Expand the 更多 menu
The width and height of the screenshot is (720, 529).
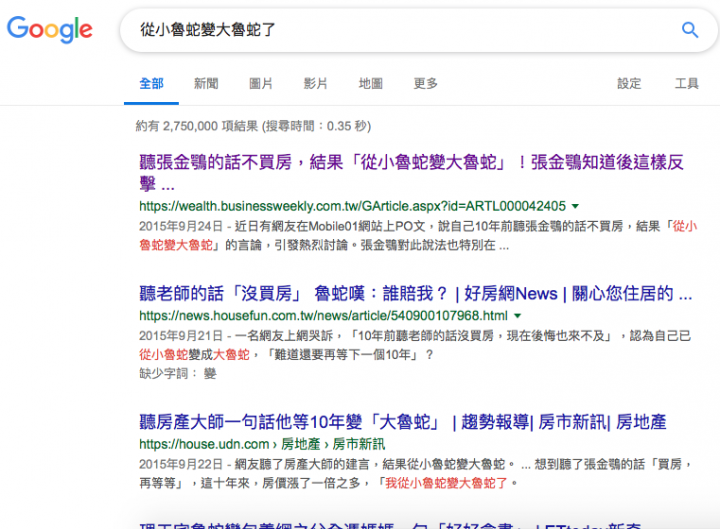tap(426, 84)
